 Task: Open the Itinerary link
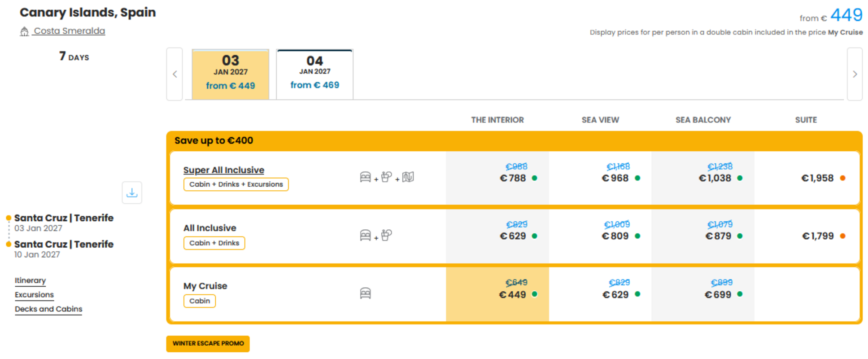point(30,280)
